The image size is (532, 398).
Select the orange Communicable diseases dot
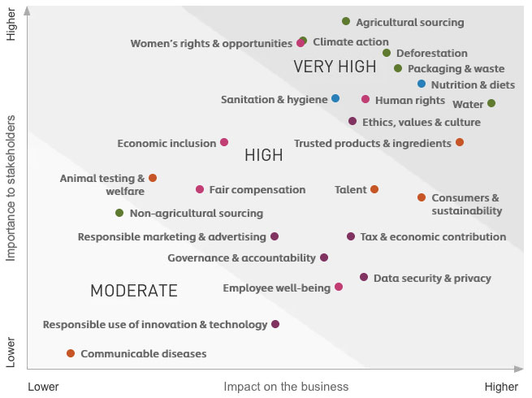click(71, 353)
